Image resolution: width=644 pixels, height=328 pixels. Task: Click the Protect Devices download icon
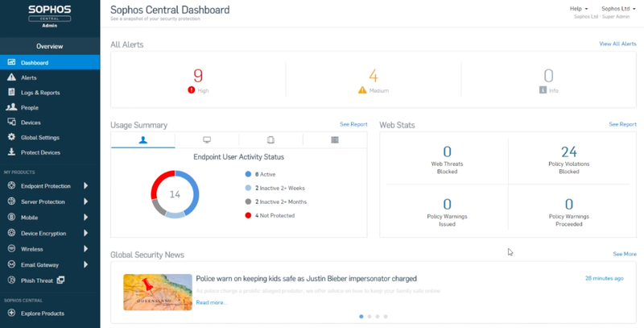pos(11,152)
